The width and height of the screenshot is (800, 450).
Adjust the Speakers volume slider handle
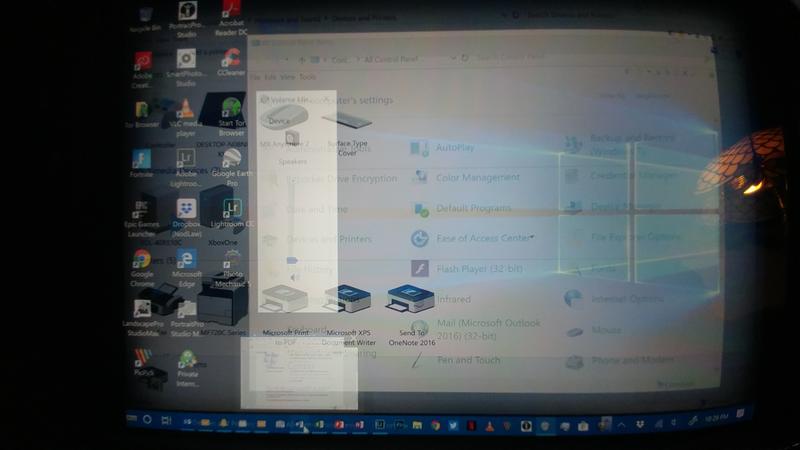point(292,260)
